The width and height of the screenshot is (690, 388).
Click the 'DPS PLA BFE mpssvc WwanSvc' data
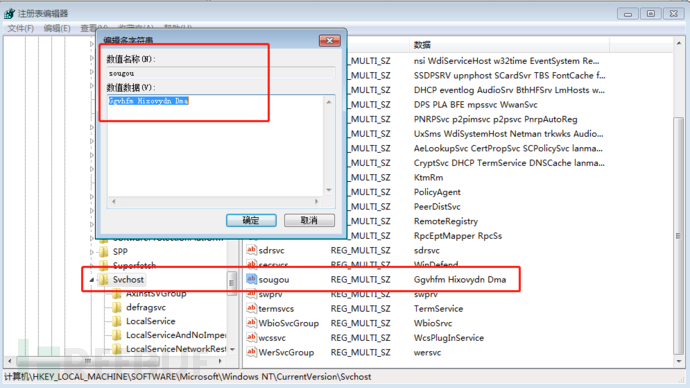(475, 105)
